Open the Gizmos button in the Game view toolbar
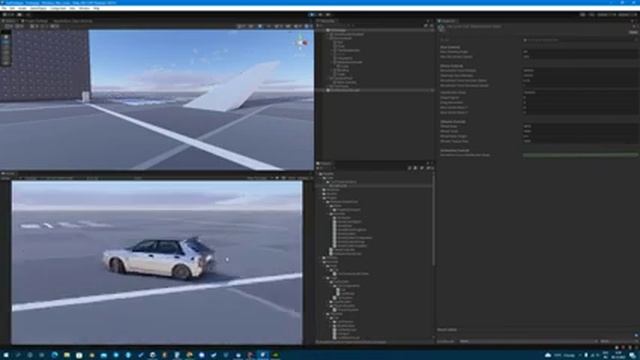Viewport: 640px width, 360px height. pos(304,178)
